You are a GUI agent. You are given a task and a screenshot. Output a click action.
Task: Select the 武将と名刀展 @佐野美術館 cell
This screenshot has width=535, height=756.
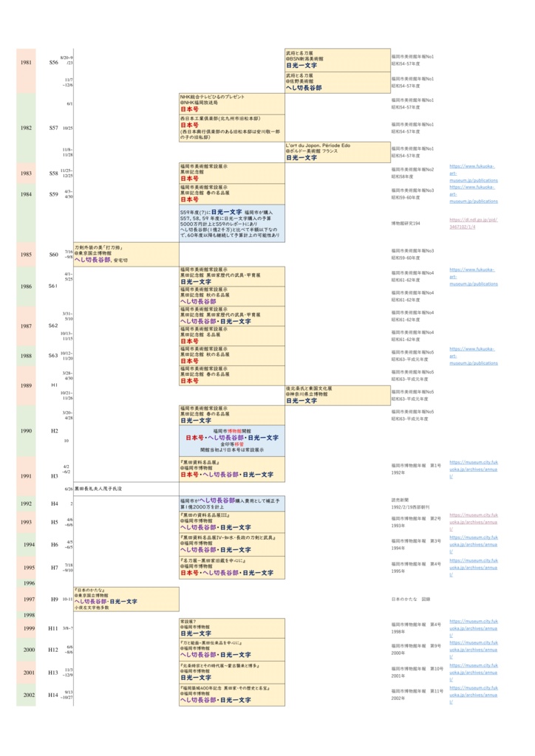coord(337,83)
